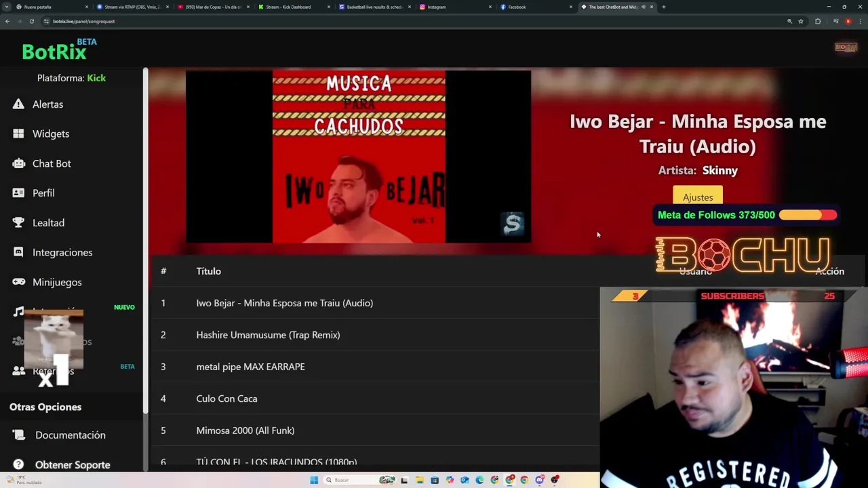The height and width of the screenshot is (488, 868).
Task: Open the Minijuegos gamepad icon
Action: point(18,282)
